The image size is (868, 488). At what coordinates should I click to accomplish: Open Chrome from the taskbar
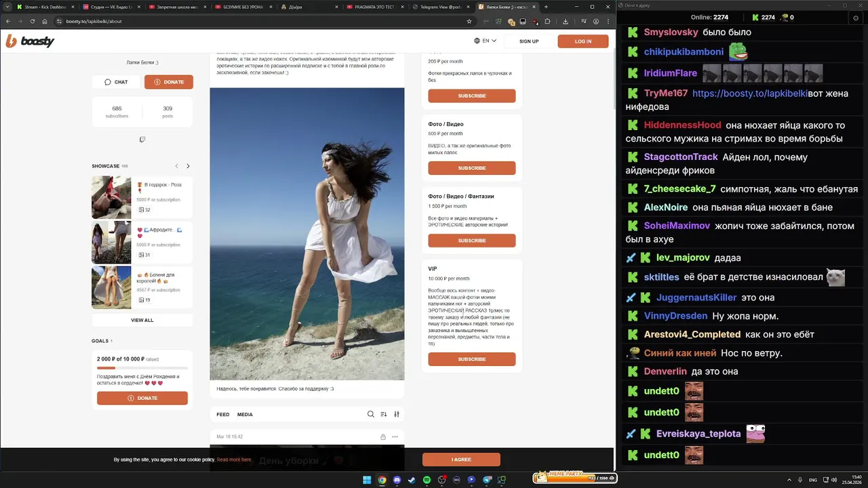(x=382, y=480)
